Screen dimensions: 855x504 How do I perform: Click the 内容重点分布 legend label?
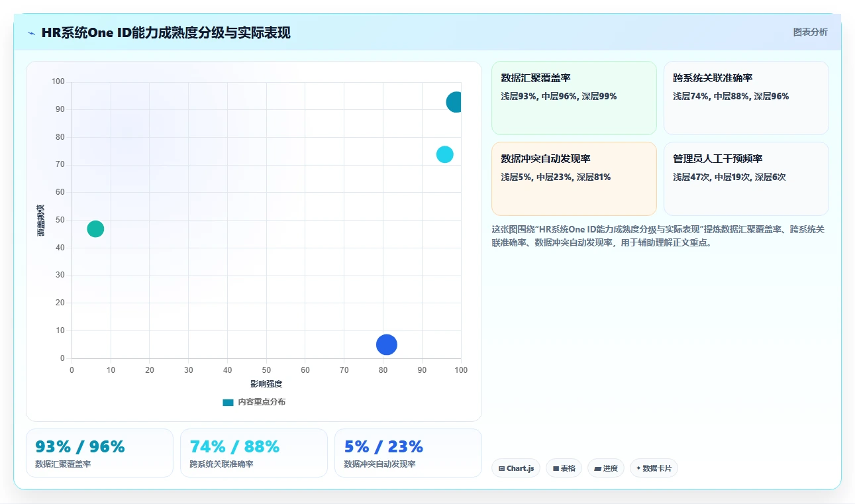click(262, 402)
